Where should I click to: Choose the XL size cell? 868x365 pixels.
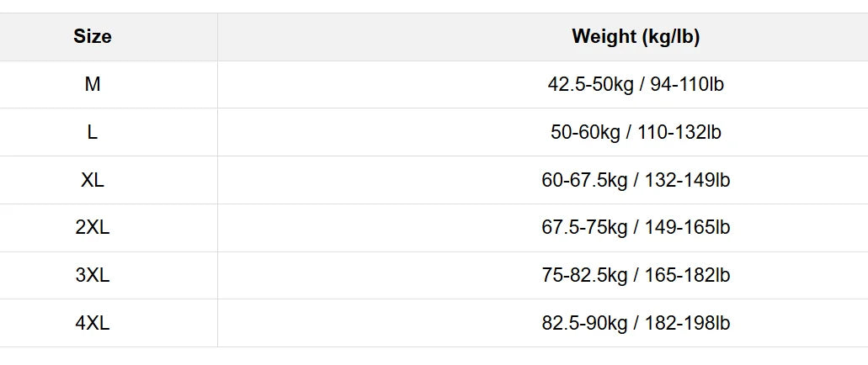(x=93, y=180)
